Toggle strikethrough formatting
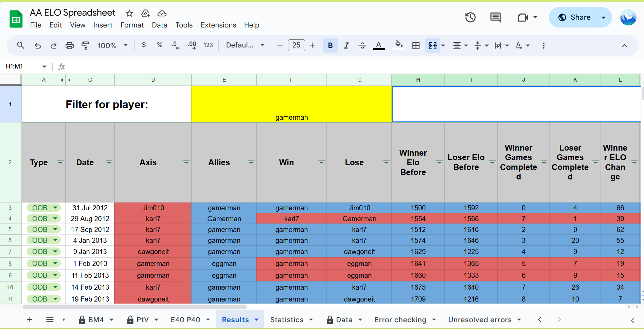Image resolution: width=644 pixels, height=329 pixels. [x=362, y=45]
